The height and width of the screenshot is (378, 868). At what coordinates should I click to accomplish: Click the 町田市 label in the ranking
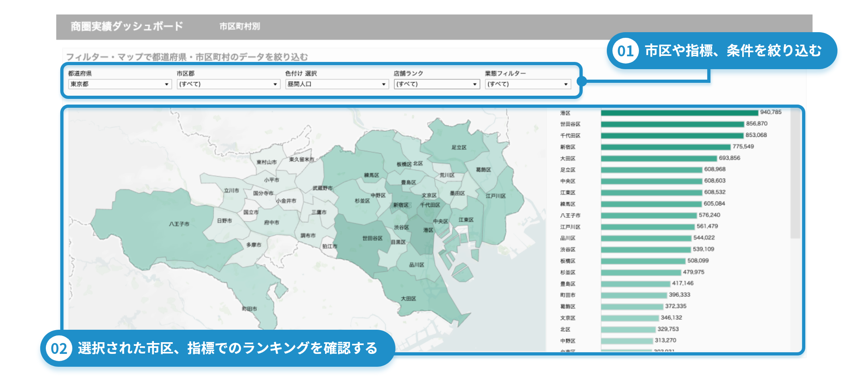tap(568, 295)
